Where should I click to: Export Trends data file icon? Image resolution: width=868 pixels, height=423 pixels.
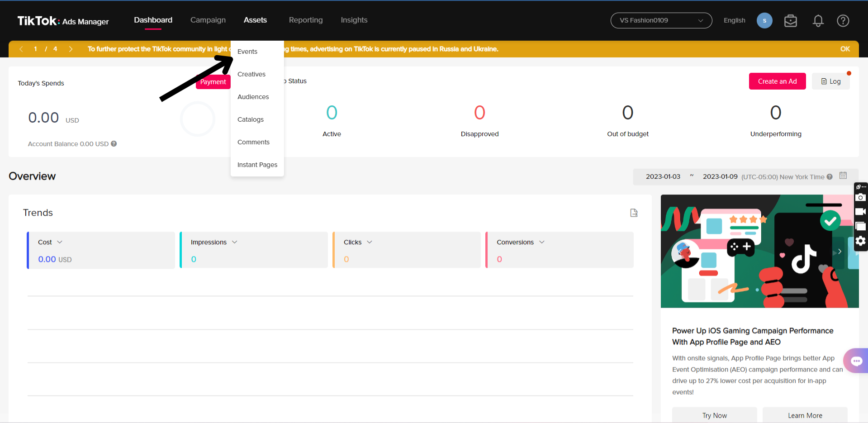tap(634, 213)
